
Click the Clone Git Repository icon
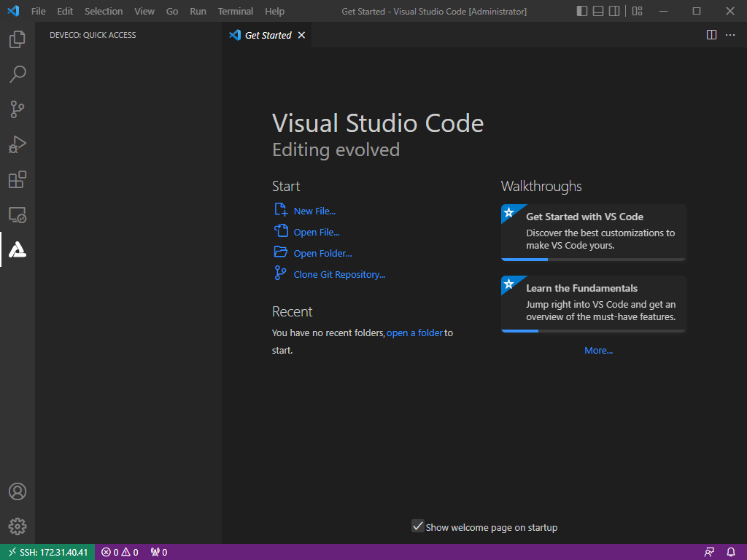(x=281, y=273)
